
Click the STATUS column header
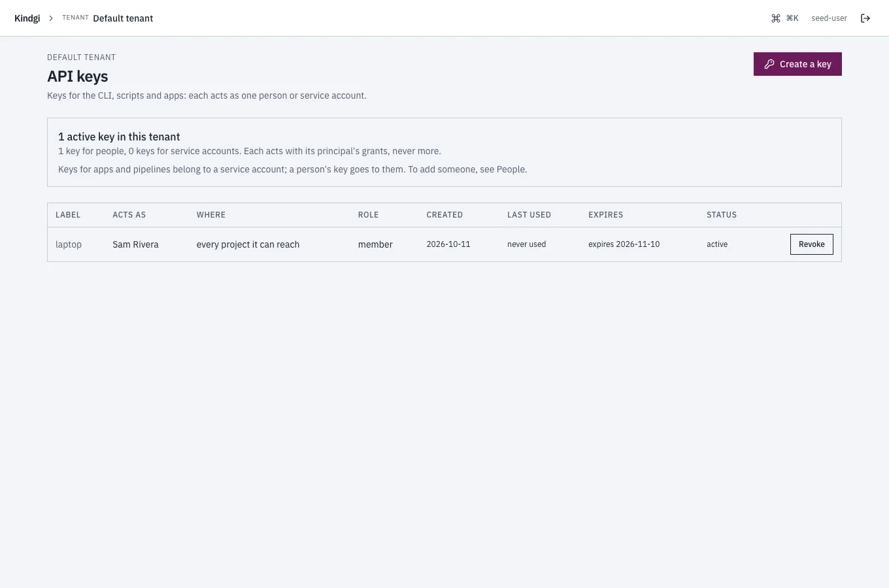pos(722,215)
